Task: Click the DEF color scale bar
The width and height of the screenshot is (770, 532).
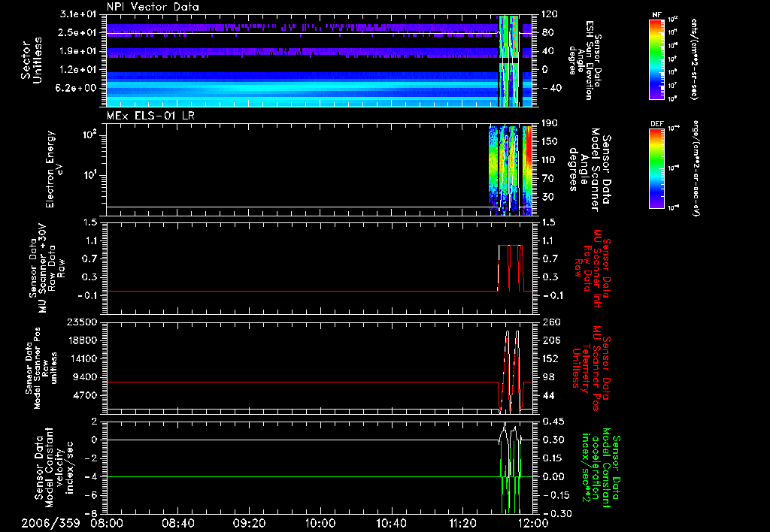Action: tap(656, 168)
